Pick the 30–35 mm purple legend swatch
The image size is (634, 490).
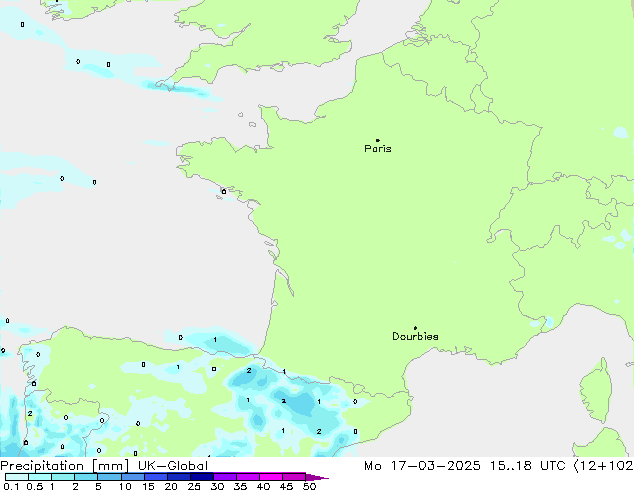225,477
